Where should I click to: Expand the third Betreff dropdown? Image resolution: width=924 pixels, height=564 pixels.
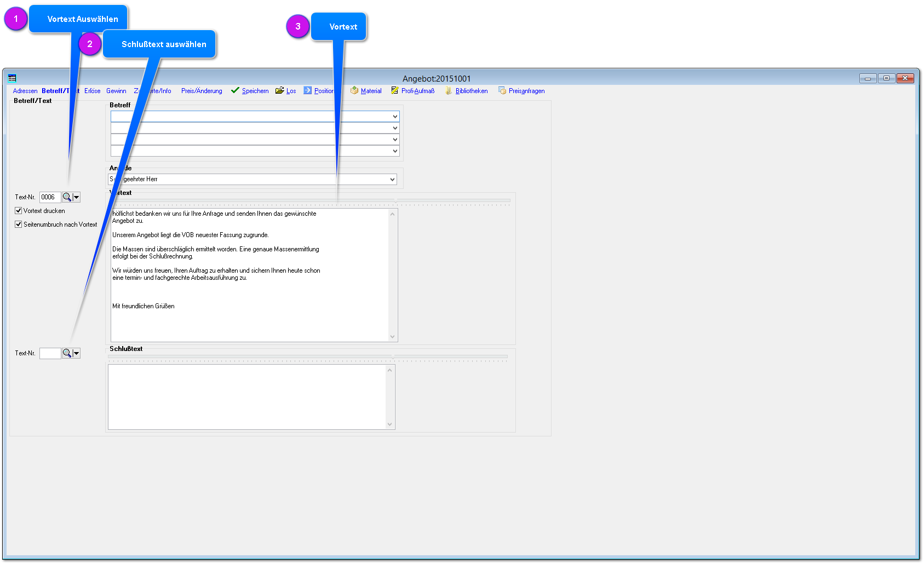point(395,140)
